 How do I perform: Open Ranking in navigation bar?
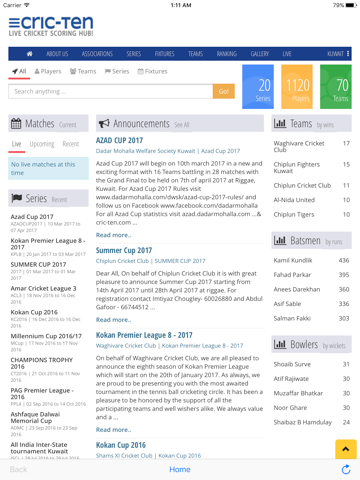pyautogui.click(x=227, y=54)
